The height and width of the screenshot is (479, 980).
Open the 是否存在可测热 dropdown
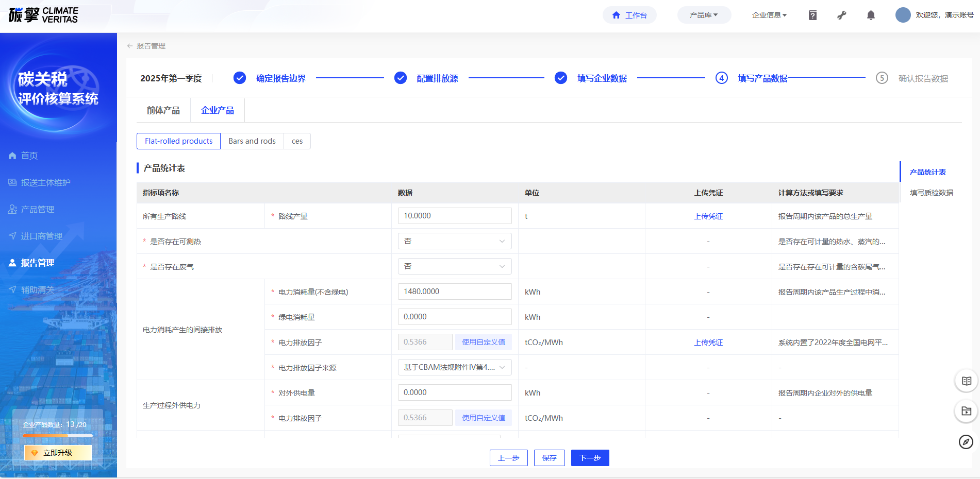tap(454, 241)
